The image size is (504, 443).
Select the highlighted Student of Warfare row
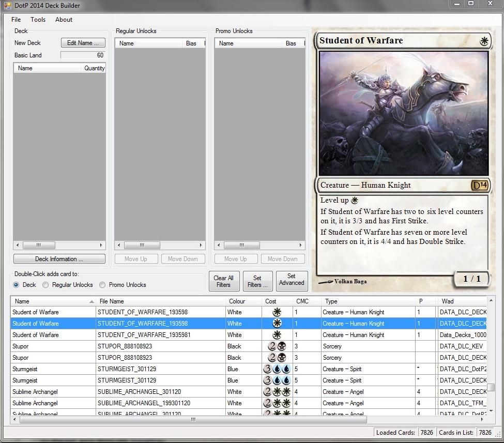click(x=249, y=324)
